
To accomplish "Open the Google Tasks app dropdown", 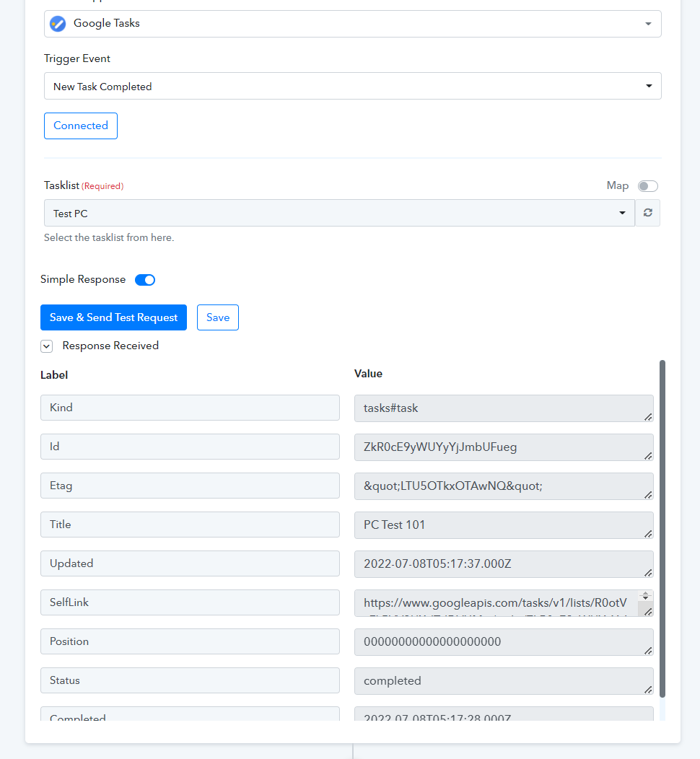I will tap(353, 23).
